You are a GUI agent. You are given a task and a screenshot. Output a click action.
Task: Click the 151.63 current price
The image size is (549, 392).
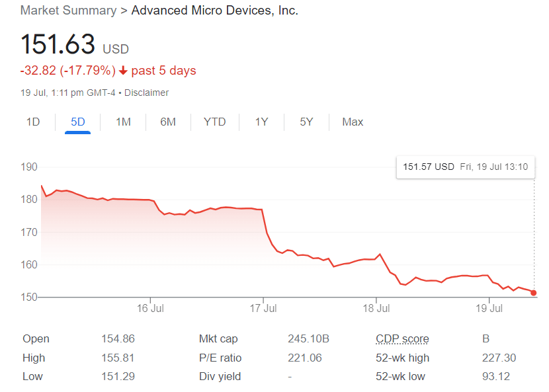coord(58,45)
